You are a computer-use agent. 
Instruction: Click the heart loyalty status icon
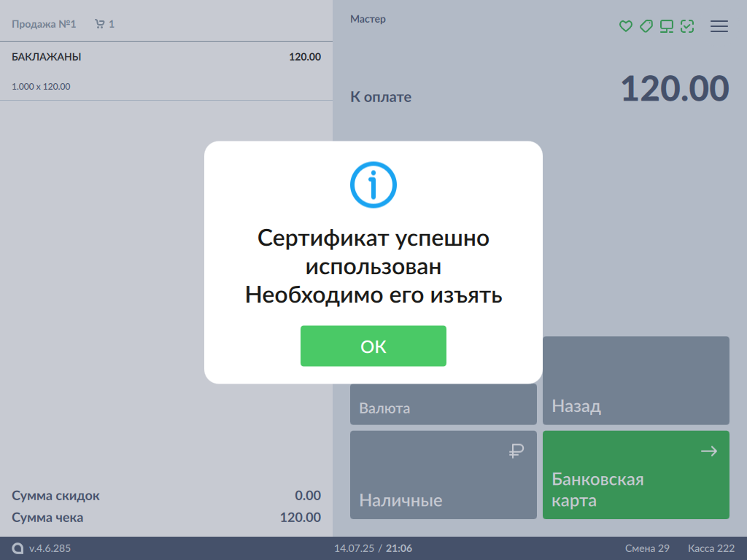pos(625,26)
